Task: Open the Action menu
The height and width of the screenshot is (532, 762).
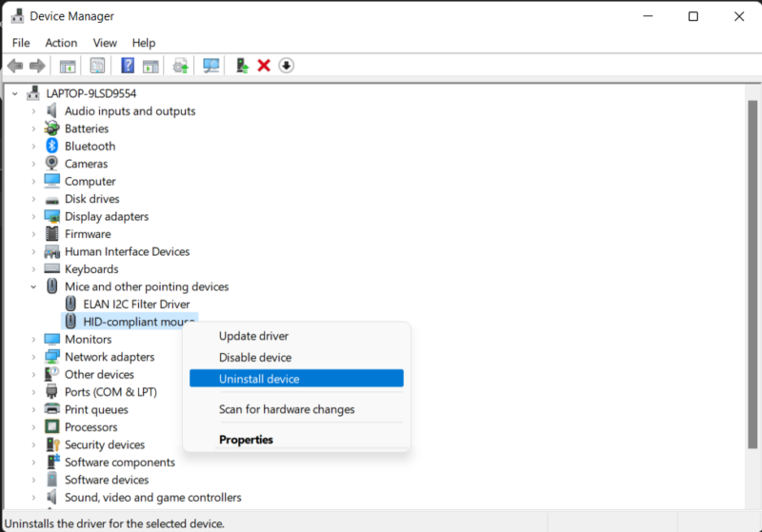Action: click(61, 43)
